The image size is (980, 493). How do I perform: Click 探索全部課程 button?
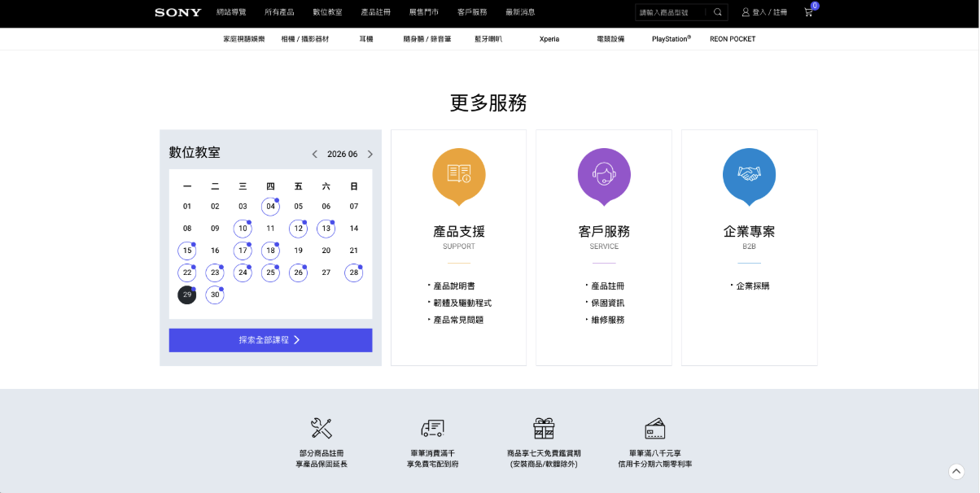point(270,340)
